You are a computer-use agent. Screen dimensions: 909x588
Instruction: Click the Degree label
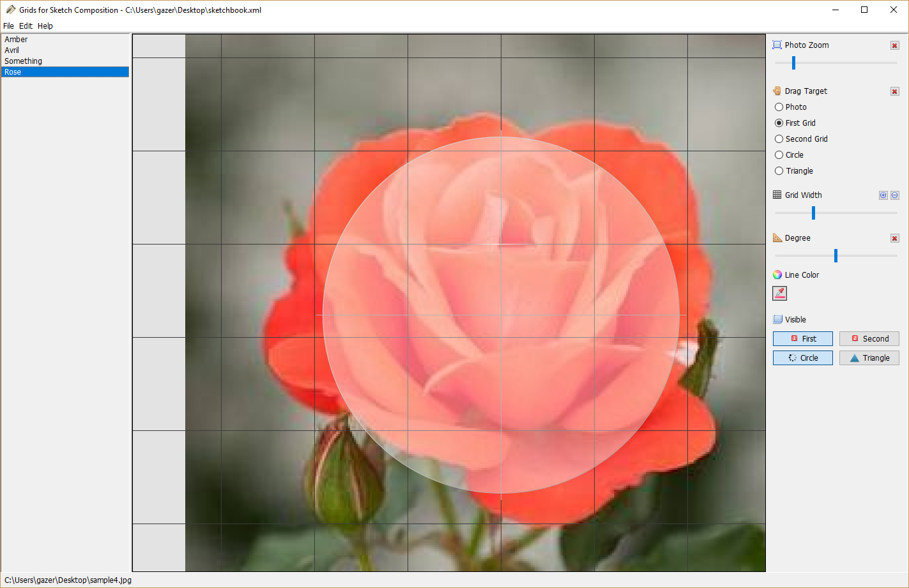pos(798,237)
